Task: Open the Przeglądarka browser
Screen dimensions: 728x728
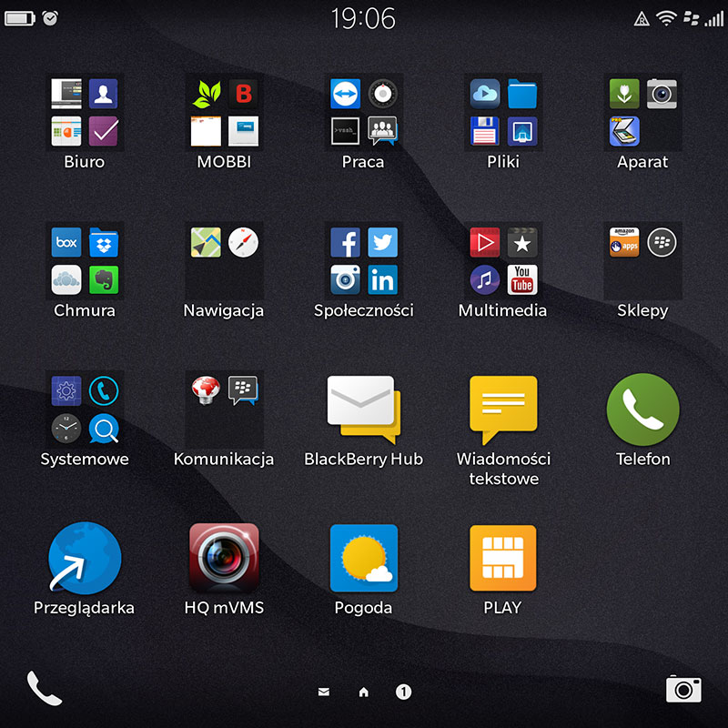Action: coord(85,558)
